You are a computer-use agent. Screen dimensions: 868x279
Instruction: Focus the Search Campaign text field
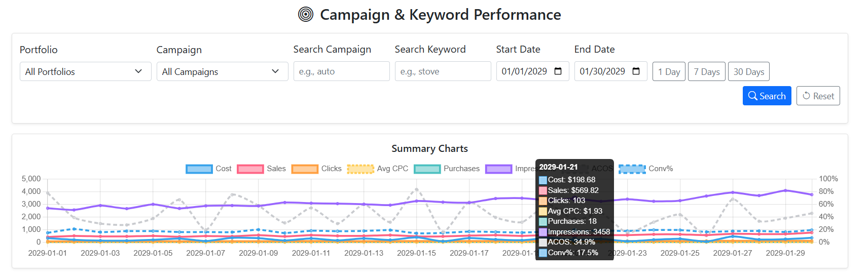(x=341, y=72)
